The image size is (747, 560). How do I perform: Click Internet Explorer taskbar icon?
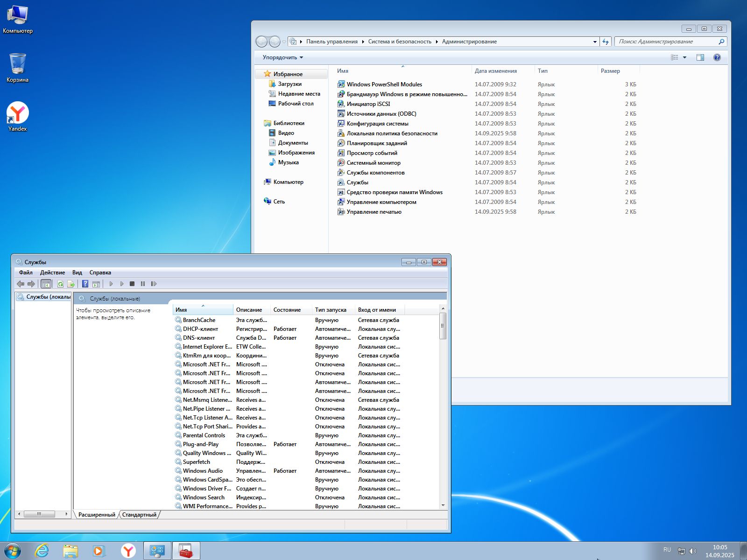(42, 551)
